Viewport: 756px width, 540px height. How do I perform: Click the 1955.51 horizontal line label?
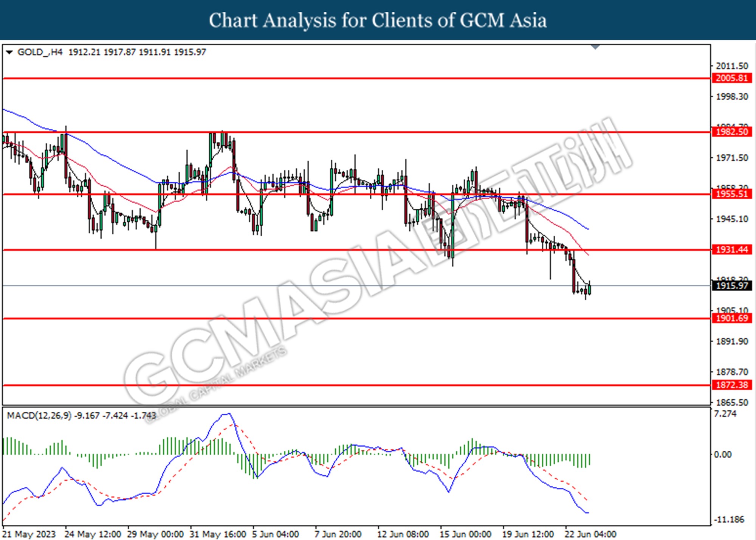tap(732, 194)
